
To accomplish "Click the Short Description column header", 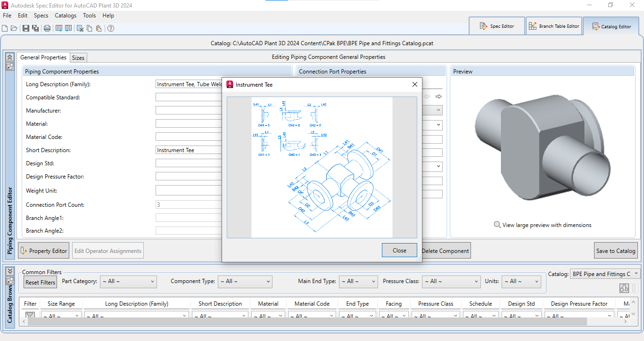I will click(220, 304).
